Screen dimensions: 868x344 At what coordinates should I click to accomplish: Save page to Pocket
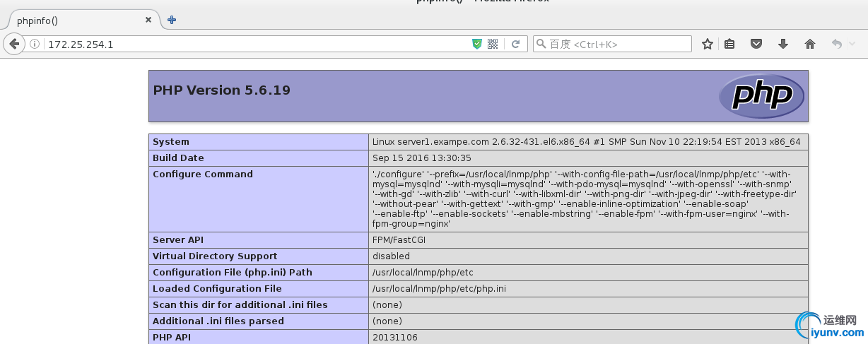click(756, 44)
